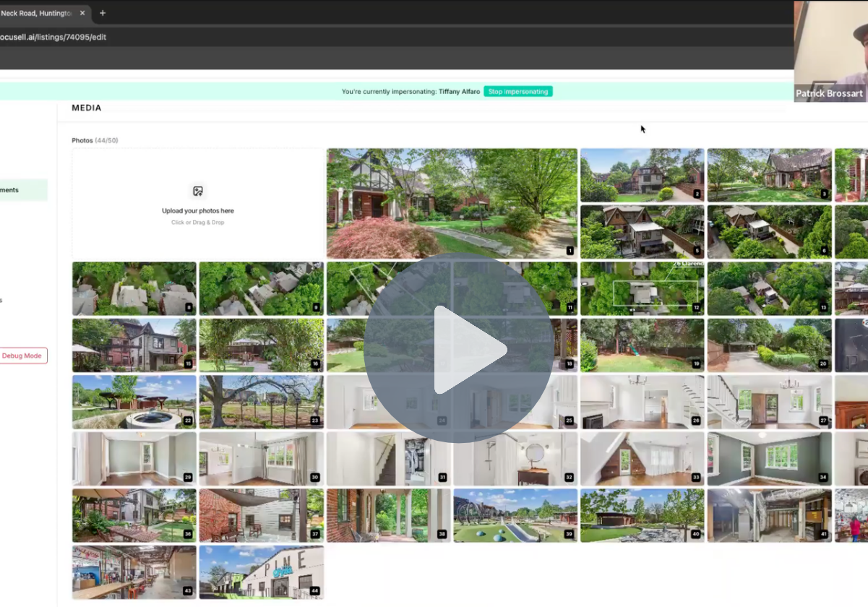Select photo thumbnail number 16

(262, 345)
